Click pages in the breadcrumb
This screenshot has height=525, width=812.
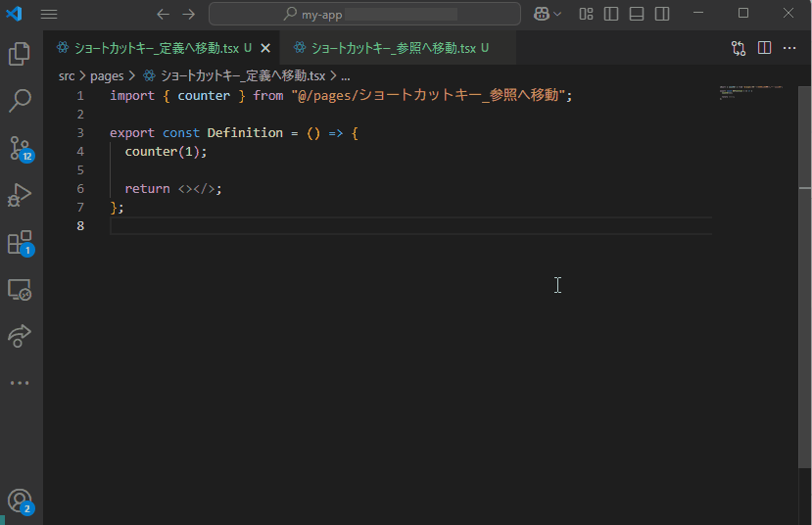point(107,76)
